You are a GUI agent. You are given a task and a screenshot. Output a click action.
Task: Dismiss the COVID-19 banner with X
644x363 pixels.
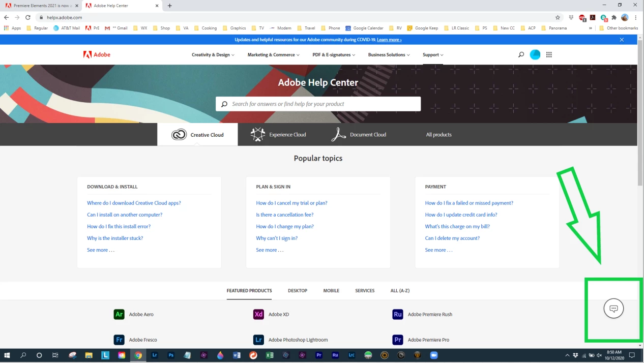tap(622, 40)
